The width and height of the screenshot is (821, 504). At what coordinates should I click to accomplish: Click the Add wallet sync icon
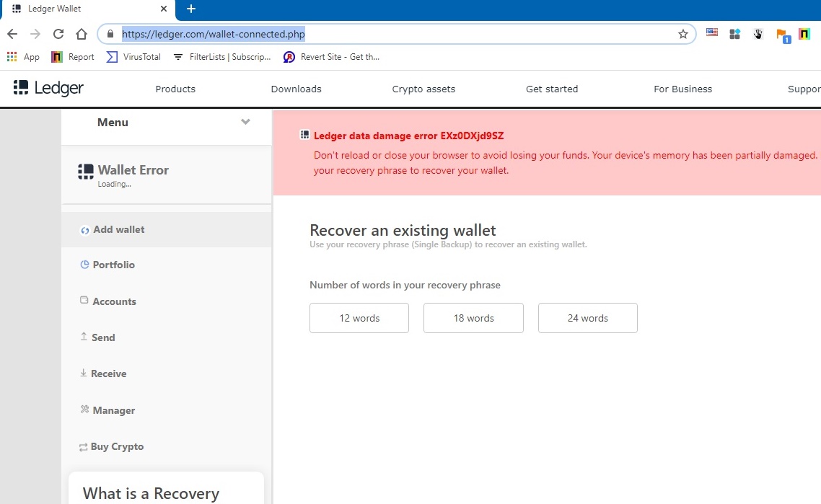(84, 230)
